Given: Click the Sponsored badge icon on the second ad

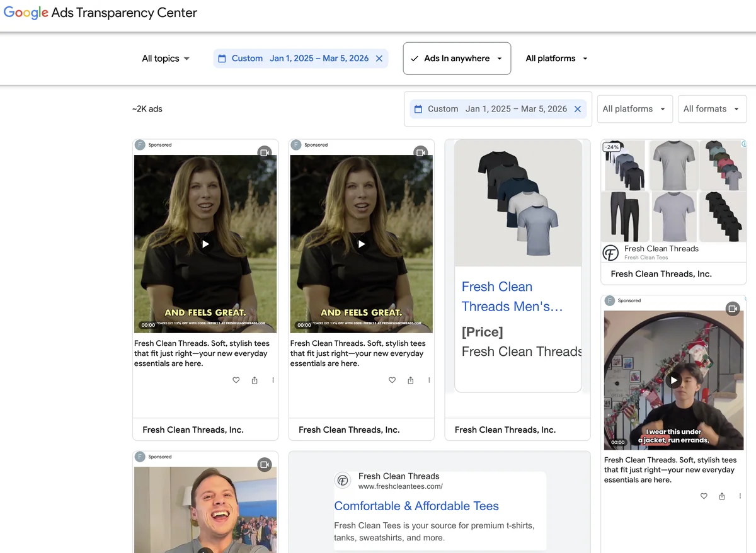Looking at the screenshot, I should coord(295,144).
